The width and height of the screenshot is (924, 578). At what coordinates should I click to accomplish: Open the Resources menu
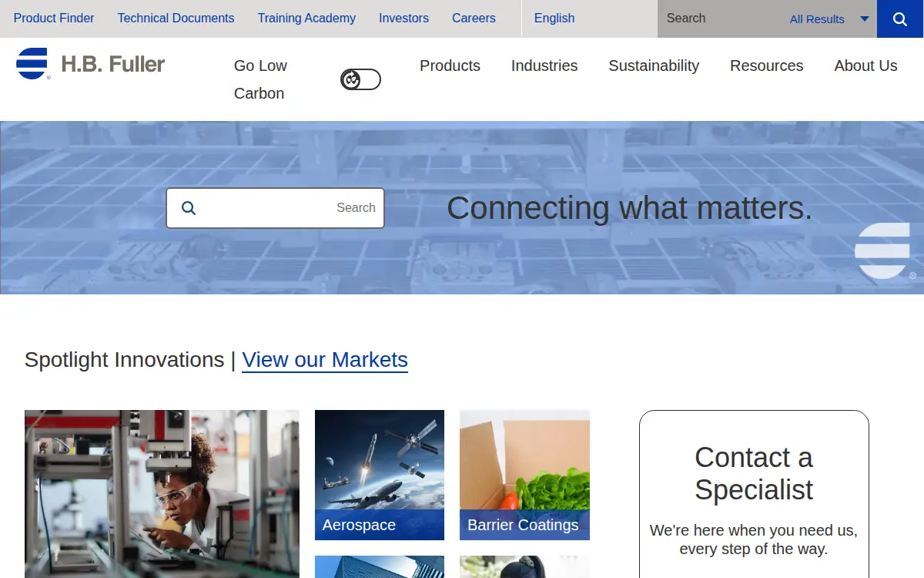[x=766, y=66]
